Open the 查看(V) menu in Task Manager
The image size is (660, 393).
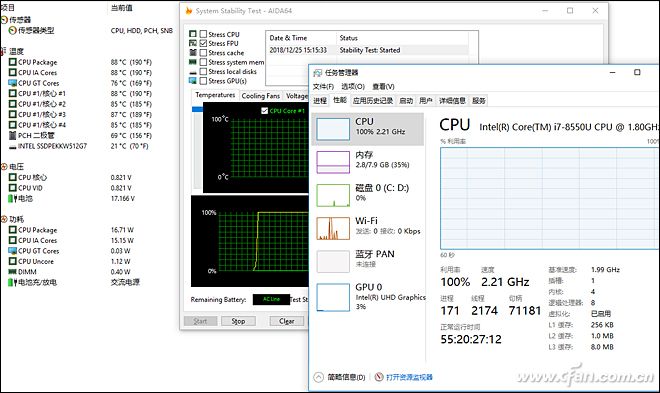(x=383, y=87)
